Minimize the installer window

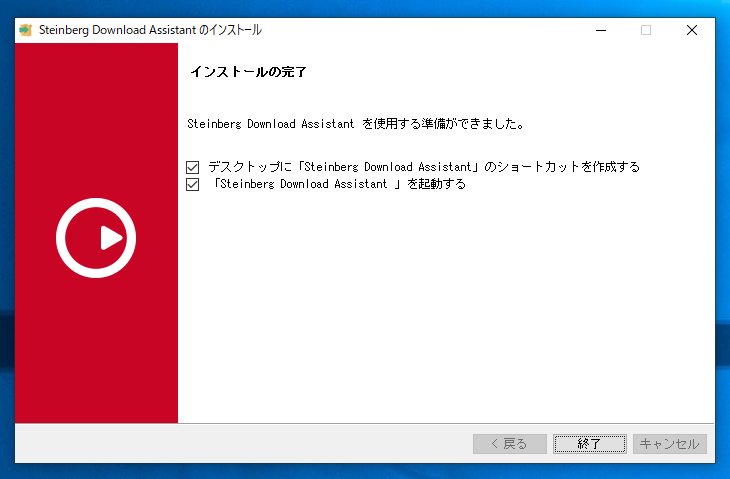(x=601, y=30)
